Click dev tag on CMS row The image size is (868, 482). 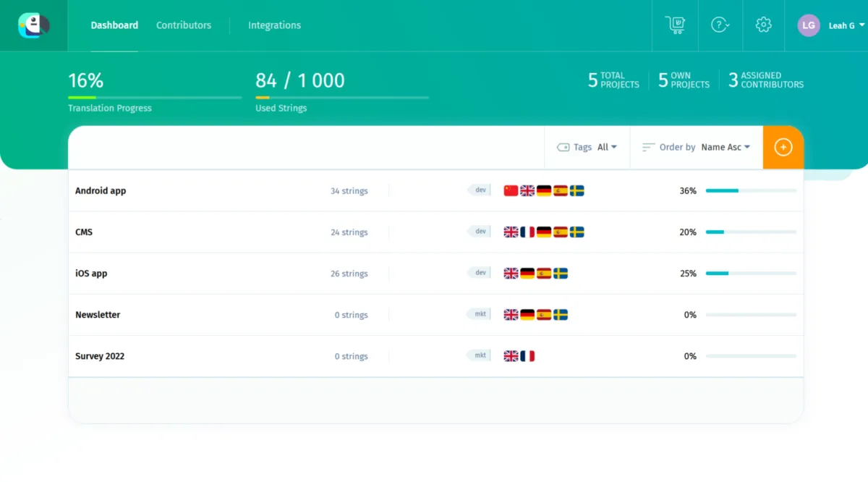point(479,232)
